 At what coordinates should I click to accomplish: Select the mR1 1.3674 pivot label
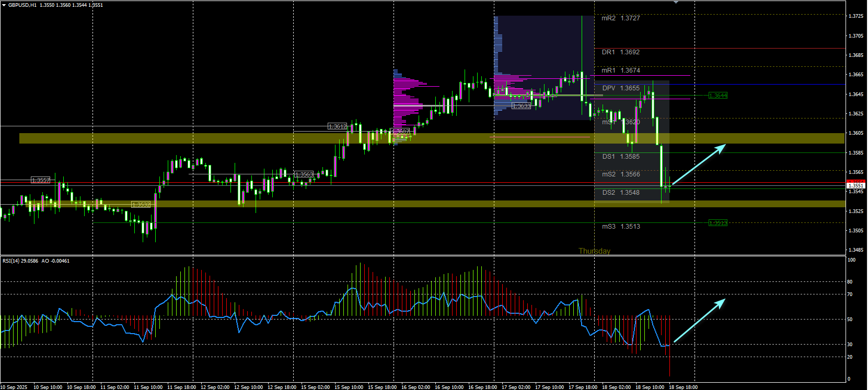tap(620, 70)
